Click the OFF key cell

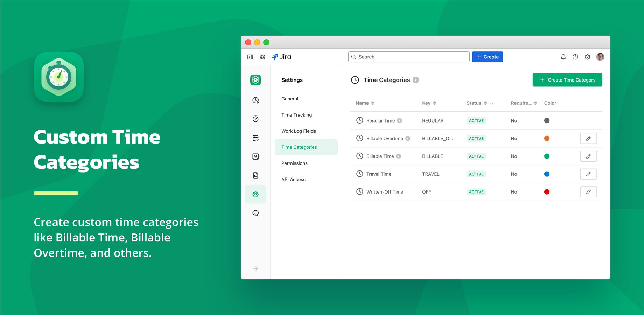[426, 192]
